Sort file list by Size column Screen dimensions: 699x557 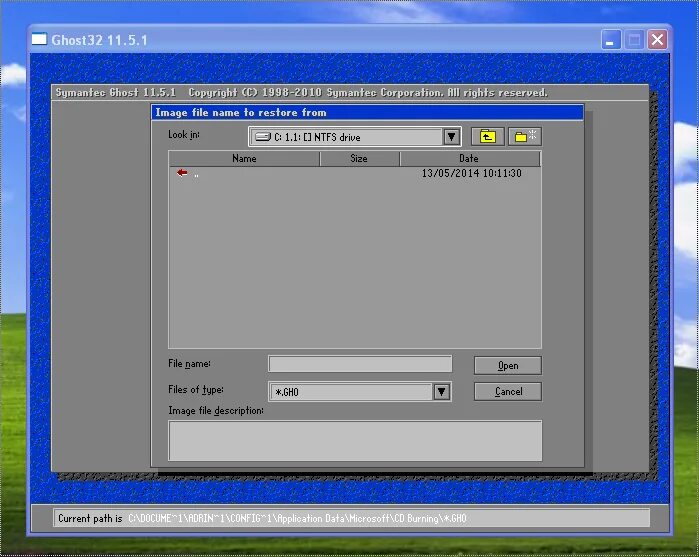pyautogui.click(x=359, y=159)
